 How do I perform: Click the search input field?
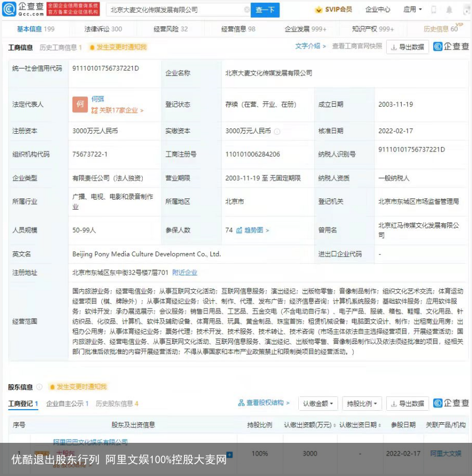click(179, 10)
